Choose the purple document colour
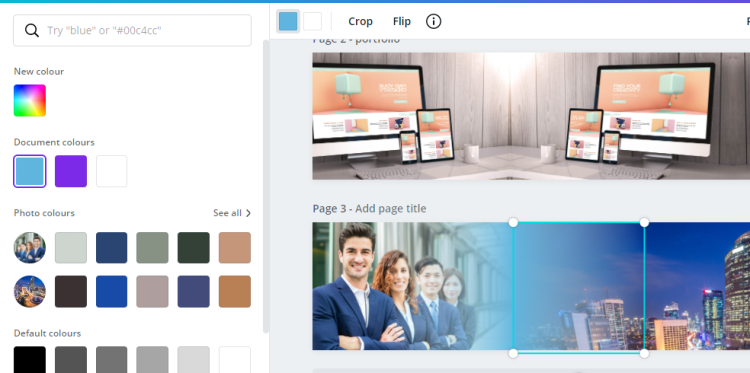Image resolution: width=750 pixels, height=373 pixels. click(x=71, y=171)
